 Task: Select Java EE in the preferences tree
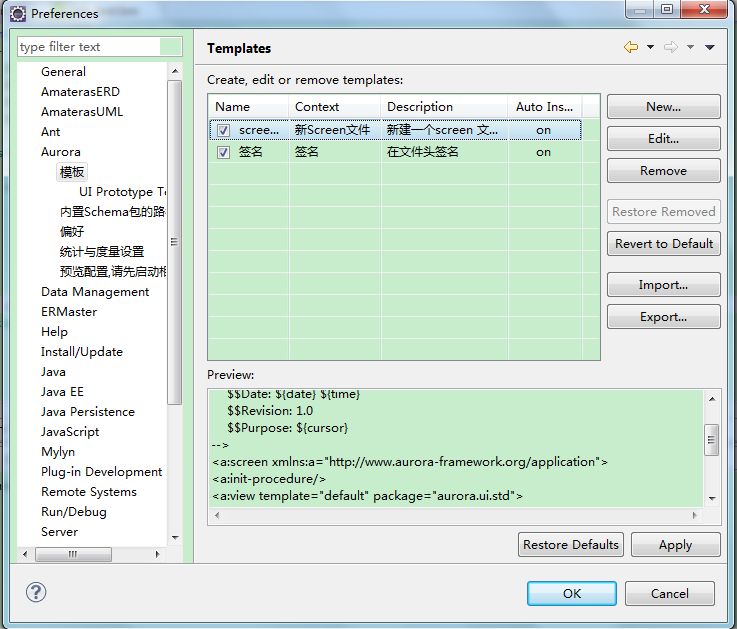tap(62, 392)
